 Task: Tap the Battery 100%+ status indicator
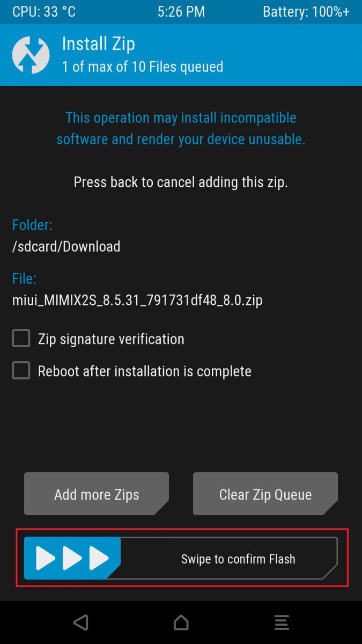click(306, 12)
